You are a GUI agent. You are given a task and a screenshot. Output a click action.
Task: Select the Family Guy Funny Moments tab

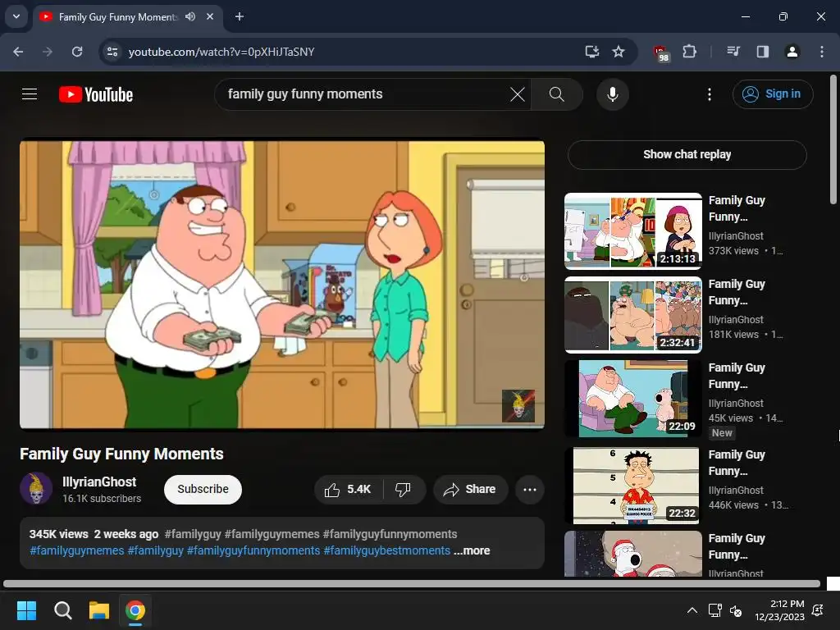click(129, 16)
